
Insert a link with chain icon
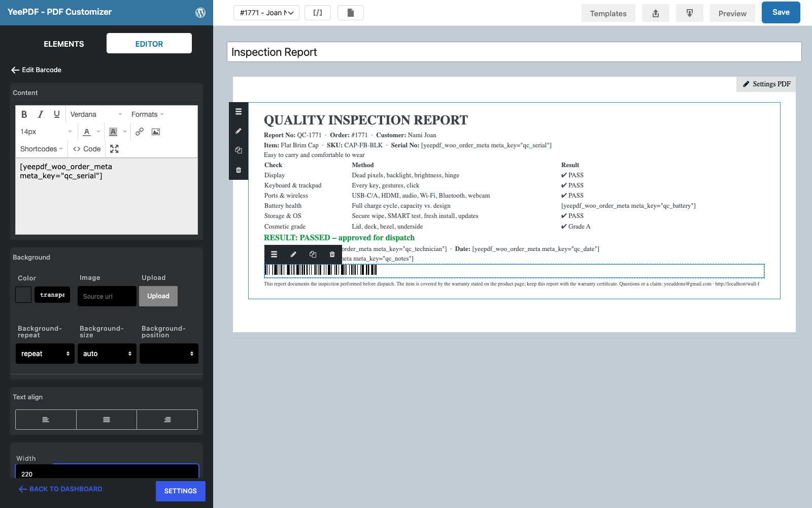tap(140, 132)
